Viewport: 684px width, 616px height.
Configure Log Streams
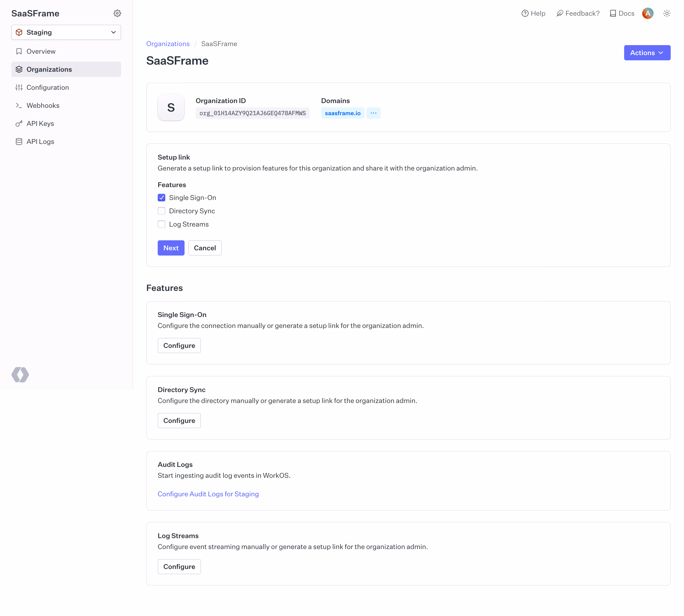point(179,567)
